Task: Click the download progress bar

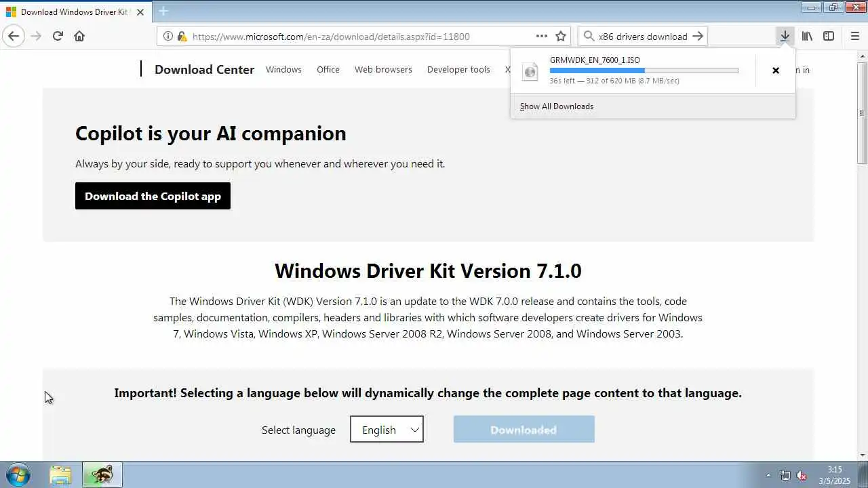Action: coord(644,70)
